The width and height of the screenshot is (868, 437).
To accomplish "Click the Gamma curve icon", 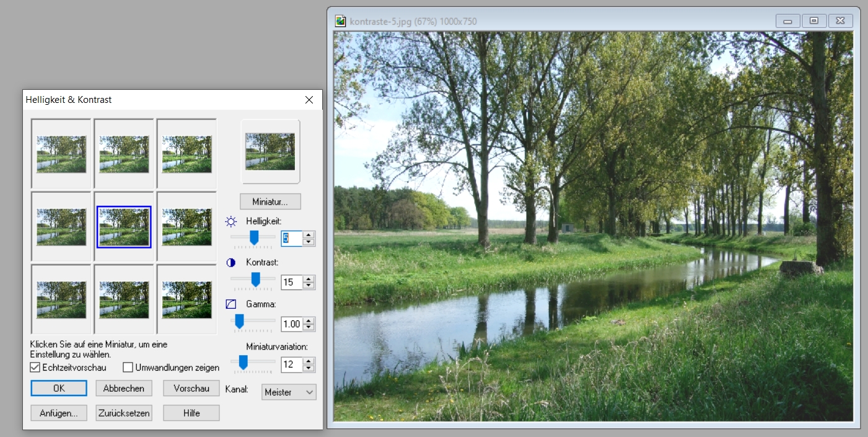I will 230,304.
